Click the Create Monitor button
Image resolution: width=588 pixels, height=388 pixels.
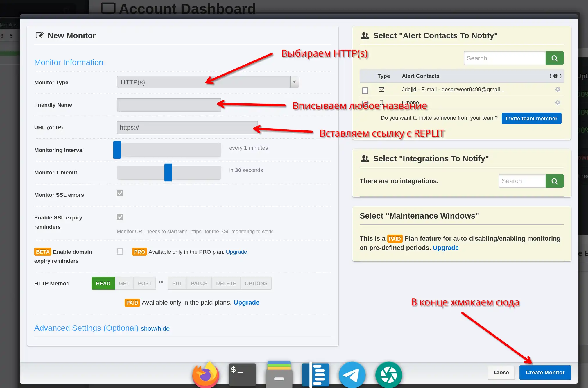[546, 372]
